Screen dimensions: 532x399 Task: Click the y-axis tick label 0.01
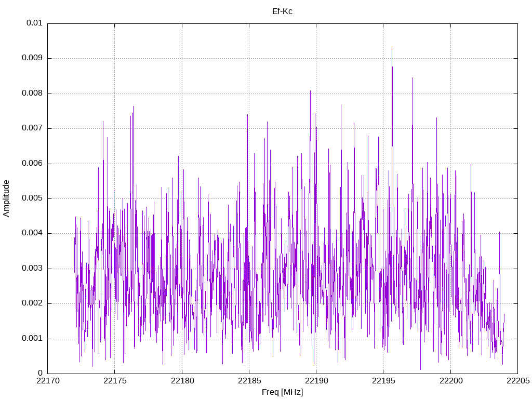pyautogui.click(x=34, y=23)
